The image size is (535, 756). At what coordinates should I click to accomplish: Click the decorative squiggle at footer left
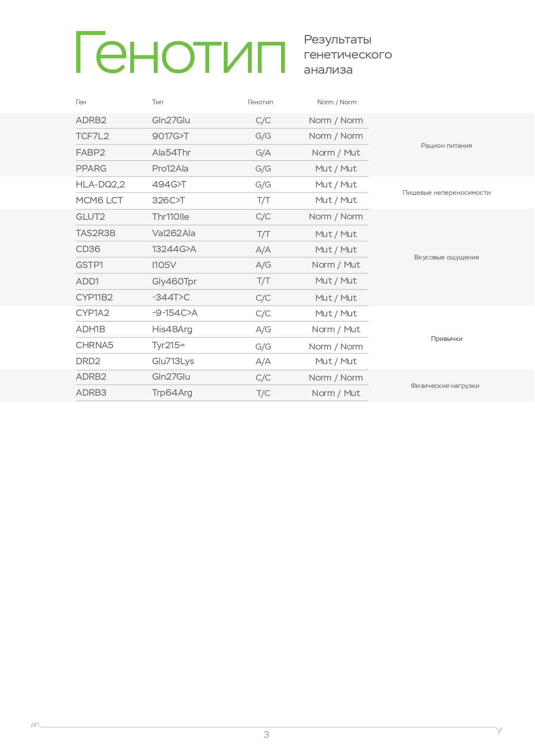click(x=35, y=725)
